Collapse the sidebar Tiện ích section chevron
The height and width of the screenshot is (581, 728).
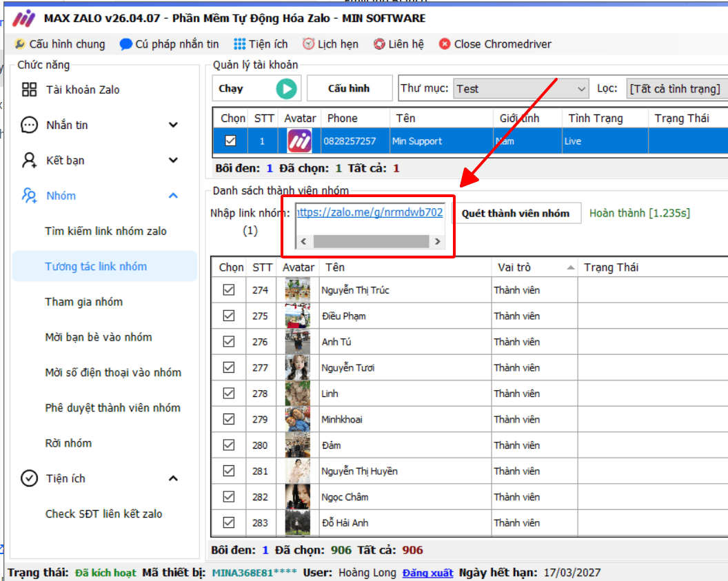(173, 478)
